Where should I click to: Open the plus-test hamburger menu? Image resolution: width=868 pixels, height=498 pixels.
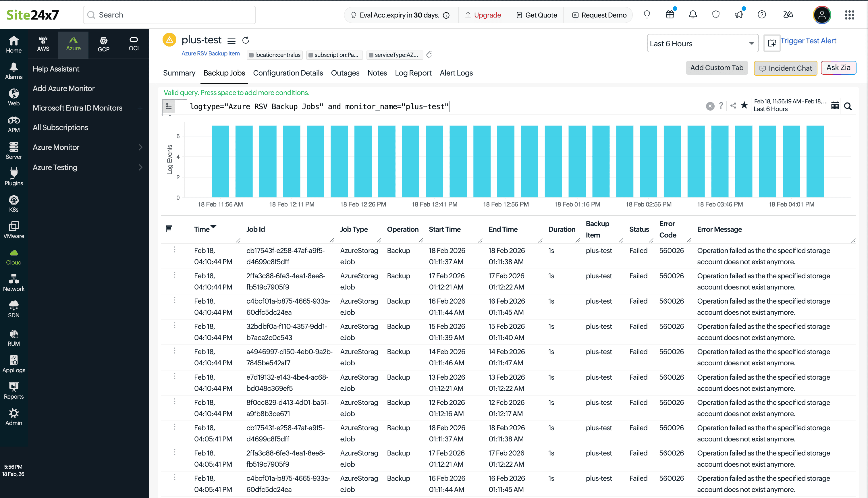coord(232,41)
